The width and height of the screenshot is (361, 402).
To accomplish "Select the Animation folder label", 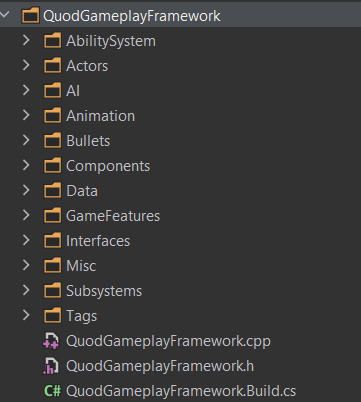I will click(100, 116).
